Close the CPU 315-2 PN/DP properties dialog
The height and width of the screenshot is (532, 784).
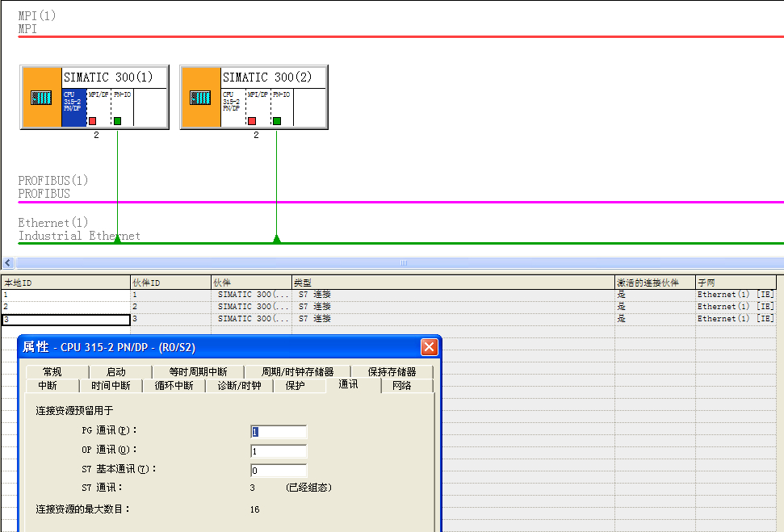coord(429,347)
